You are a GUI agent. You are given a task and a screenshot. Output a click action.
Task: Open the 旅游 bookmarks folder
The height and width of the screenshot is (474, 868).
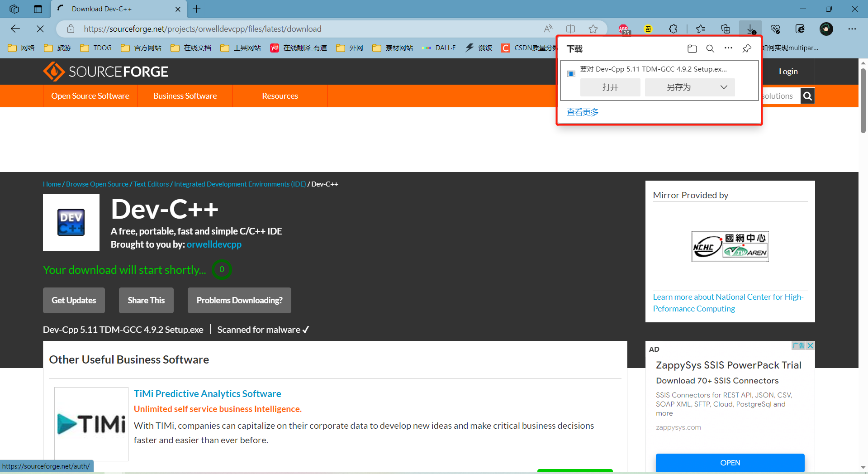point(57,48)
